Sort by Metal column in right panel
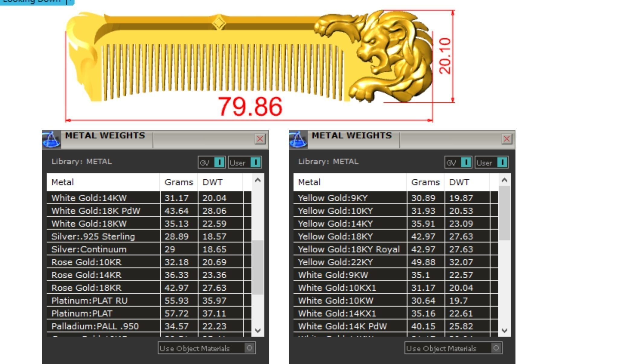 [350, 182]
